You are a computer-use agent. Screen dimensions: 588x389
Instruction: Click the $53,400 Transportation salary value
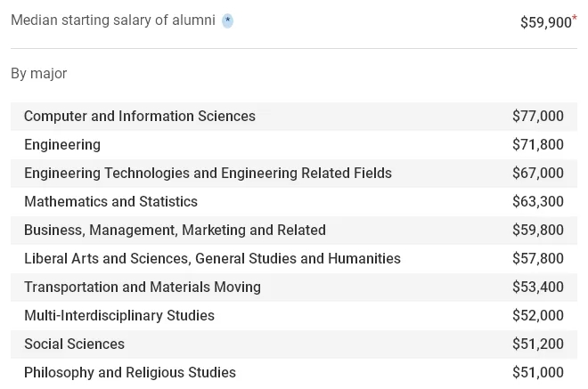click(x=538, y=287)
